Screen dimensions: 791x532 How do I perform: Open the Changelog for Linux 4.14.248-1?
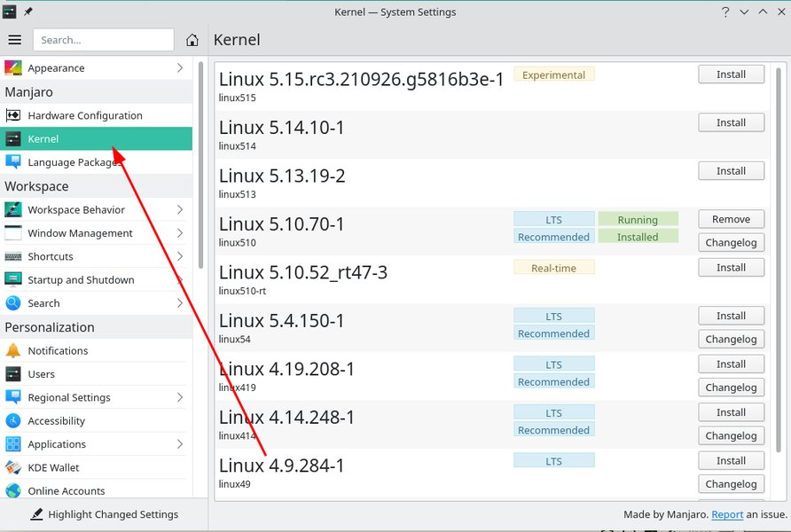(x=731, y=435)
